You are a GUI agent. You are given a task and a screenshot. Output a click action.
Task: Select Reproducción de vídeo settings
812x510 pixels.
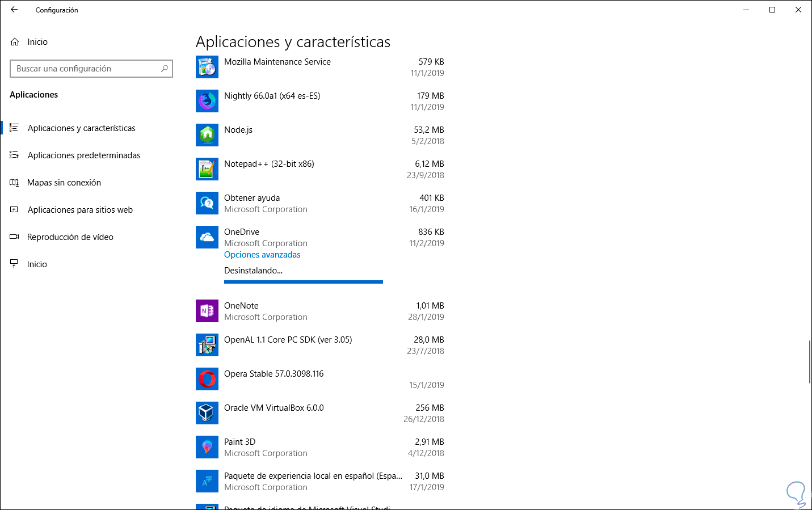[70, 237]
